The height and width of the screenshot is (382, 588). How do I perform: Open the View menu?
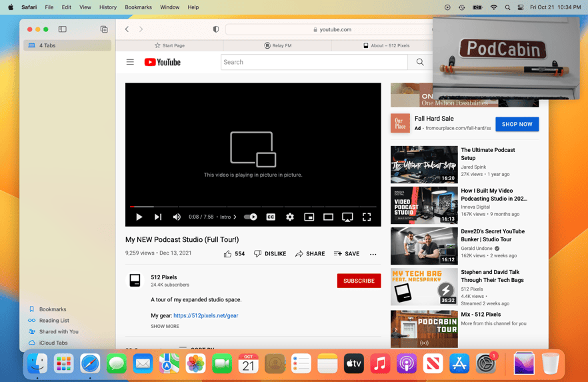85,7
